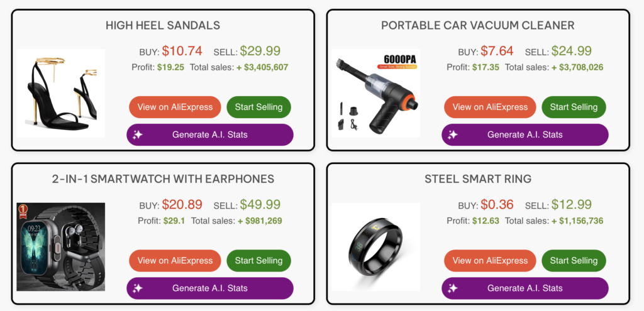Image resolution: width=644 pixels, height=311 pixels.
Task: Generate A.I. Stats for Car Vacuum Cleaner
Action: 525,134
